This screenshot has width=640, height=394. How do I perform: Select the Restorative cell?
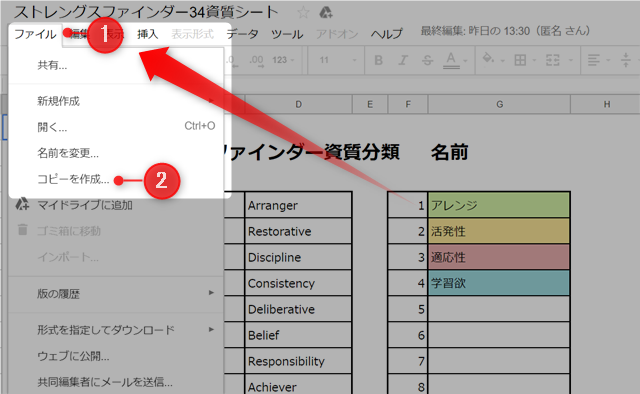(x=298, y=231)
